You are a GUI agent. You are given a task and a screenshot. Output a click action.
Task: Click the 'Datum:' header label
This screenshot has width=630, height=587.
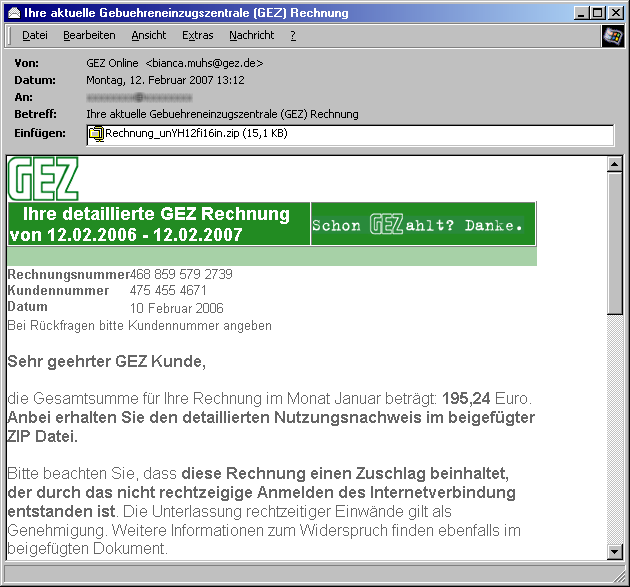point(35,80)
